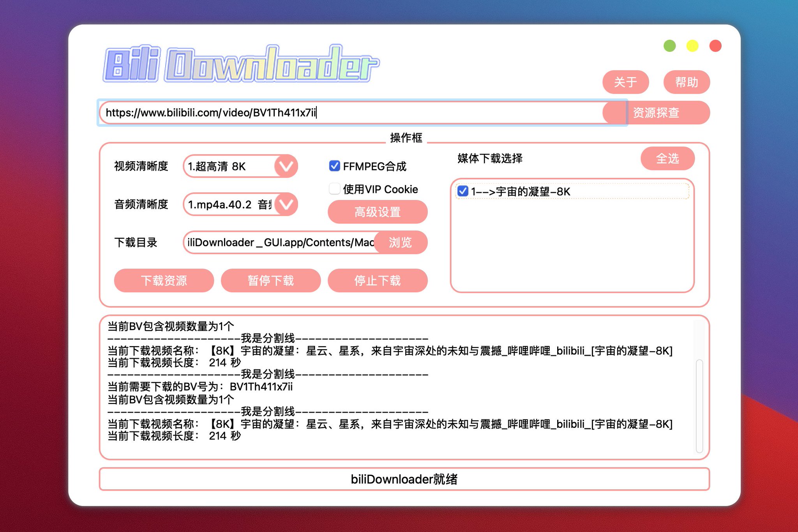This screenshot has width=798, height=532.
Task: Open 高级设置 advanced settings
Action: click(377, 212)
